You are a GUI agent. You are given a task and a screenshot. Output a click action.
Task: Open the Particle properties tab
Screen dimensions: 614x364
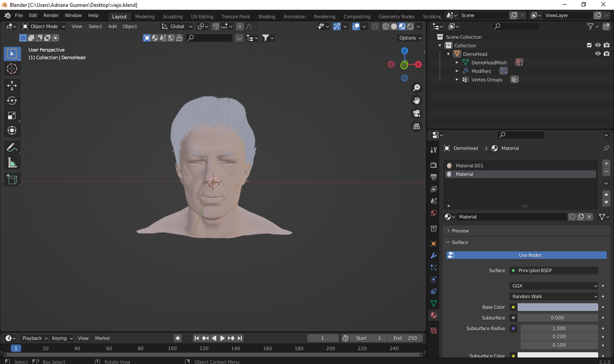pos(434,268)
